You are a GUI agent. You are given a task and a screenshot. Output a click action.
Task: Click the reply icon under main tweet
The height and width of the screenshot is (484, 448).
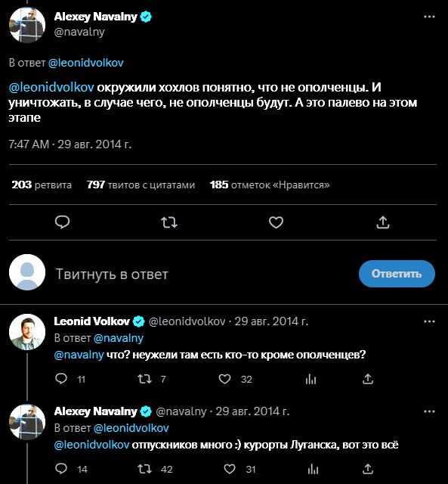click(62, 222)
